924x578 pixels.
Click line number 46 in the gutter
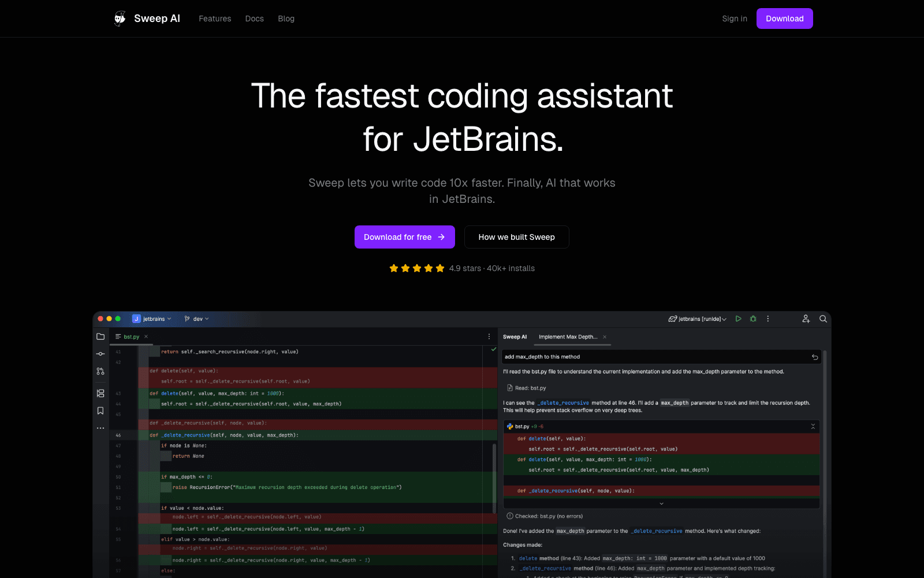tap(118, 435)
